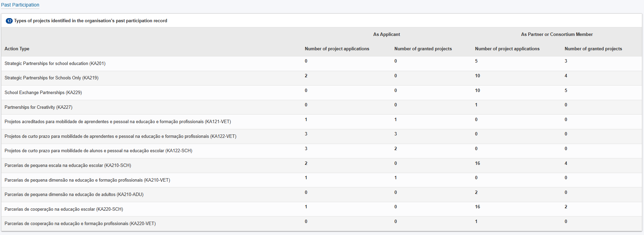Click the KA121-VET 'Projetos acreditados' row label
The width and height of the screenshot is (644, 235).
click(x=118, y=122)
